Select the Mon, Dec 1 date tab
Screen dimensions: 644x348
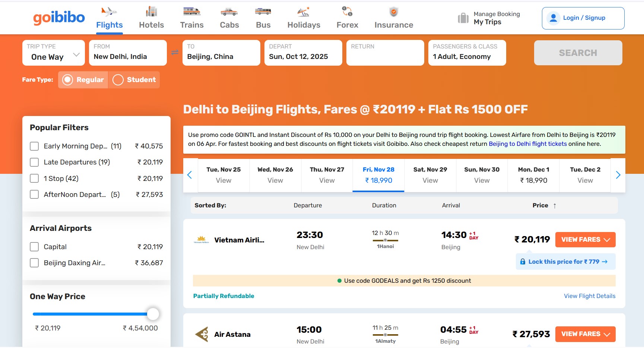(533, 175)
